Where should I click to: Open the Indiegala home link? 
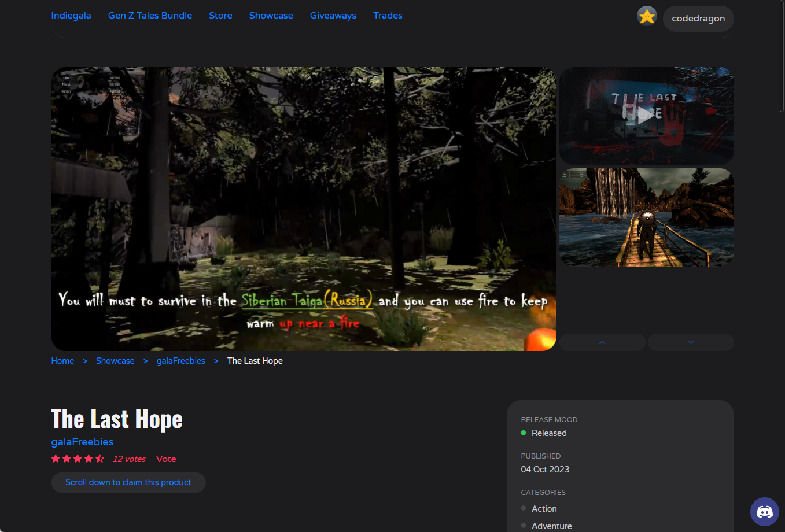[71, 16]
